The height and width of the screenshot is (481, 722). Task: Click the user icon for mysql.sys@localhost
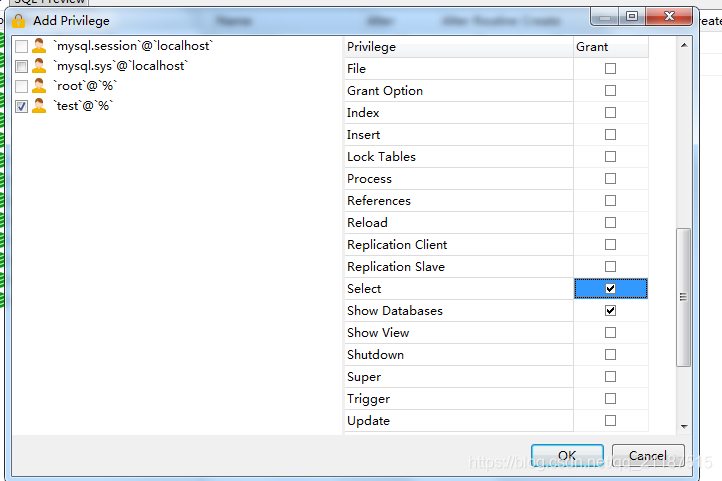click(x=39, y=66)
